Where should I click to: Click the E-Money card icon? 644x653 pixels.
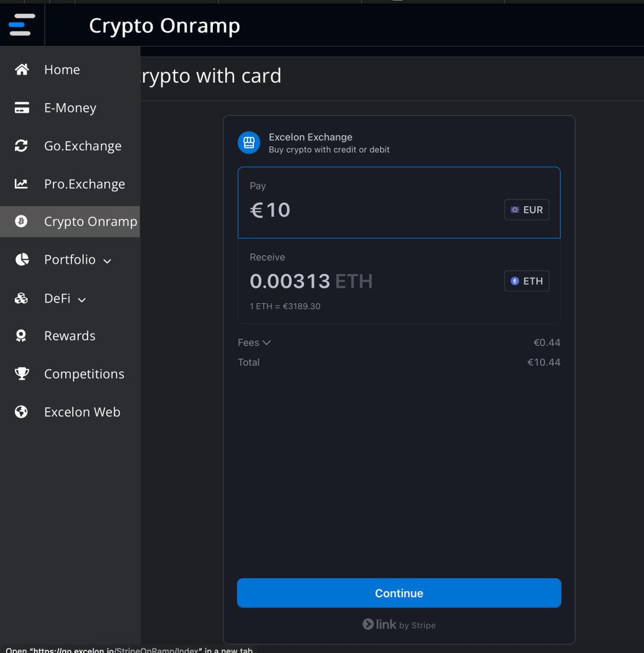coord(22,108)
